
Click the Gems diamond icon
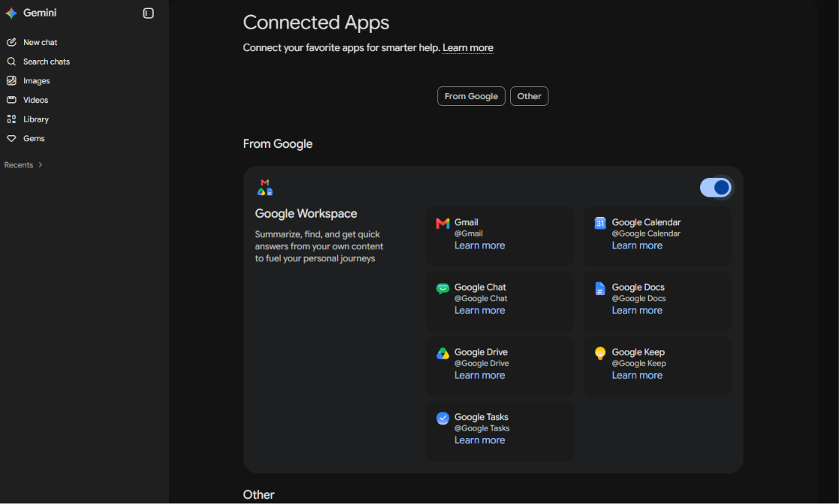coord(11,138)
